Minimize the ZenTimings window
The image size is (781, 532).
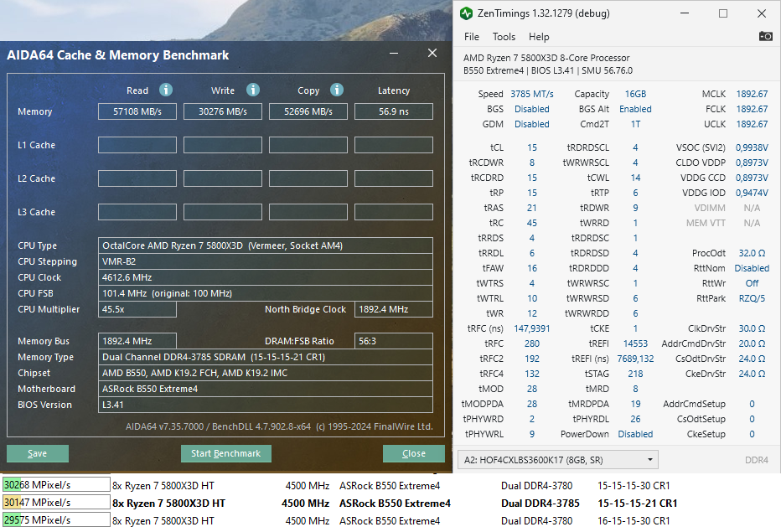pos(685,13)
